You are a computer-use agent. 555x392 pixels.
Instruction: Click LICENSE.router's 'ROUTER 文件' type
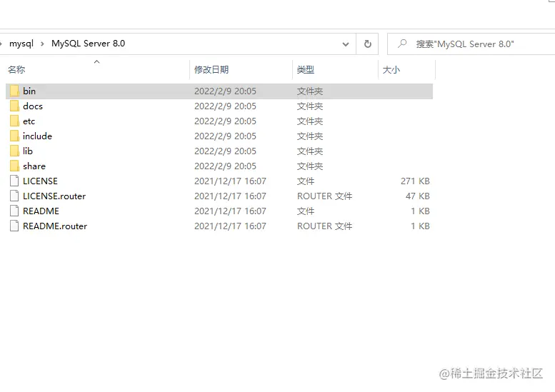[324, 196]
